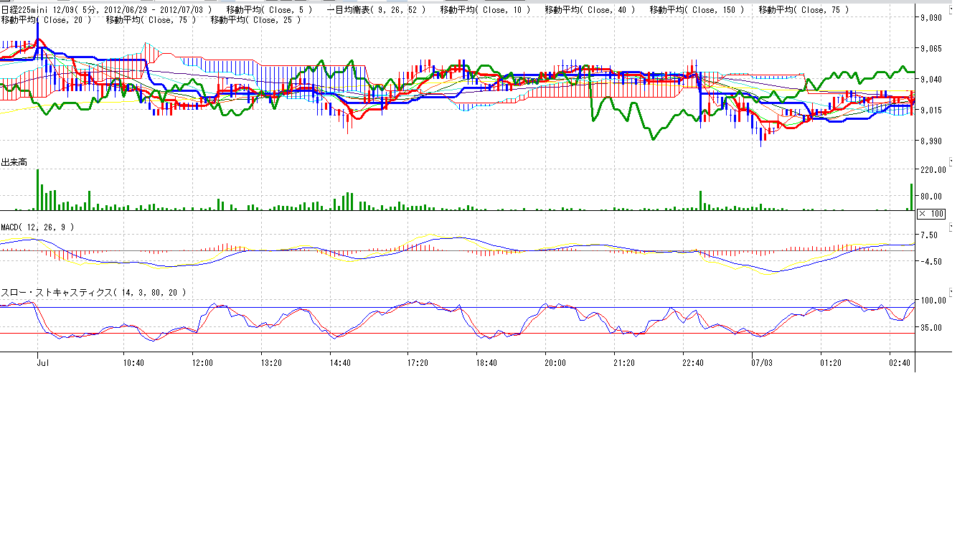Screen dimensions: 980x551
Task: Select the 移動平均(Close, 150) legend label
Action: (x=697, y=9)
